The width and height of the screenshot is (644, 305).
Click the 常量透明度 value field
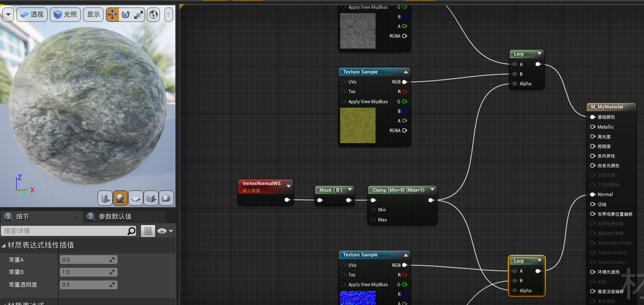(x=88, y=284)
